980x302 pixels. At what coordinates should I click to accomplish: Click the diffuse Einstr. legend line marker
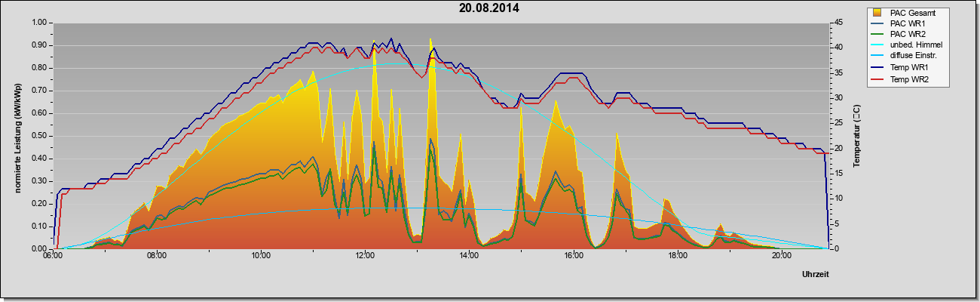877,57
